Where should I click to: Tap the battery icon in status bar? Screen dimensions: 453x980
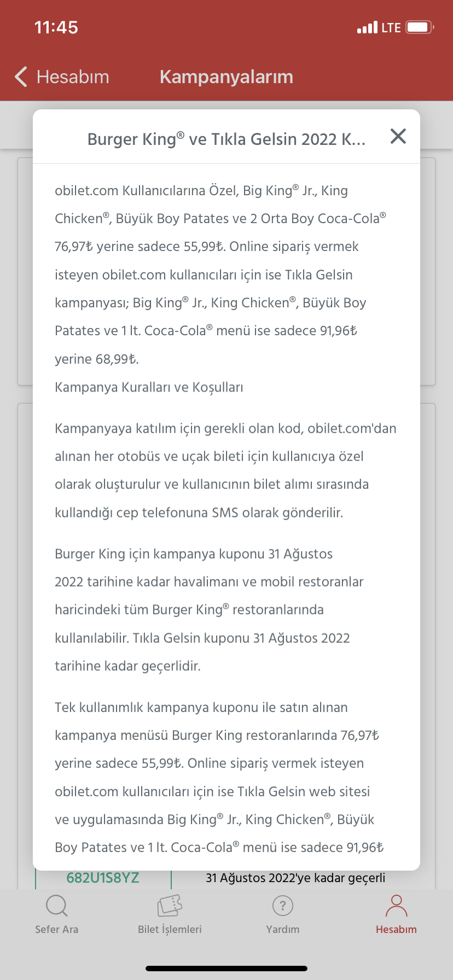(420, 27)
